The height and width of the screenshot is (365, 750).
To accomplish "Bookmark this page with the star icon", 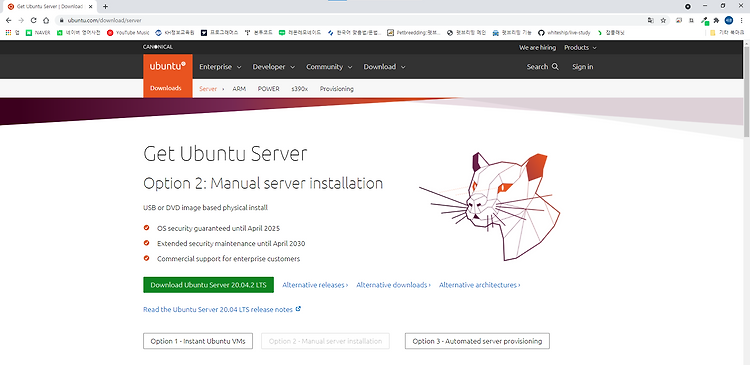I will tap(663, 20).
